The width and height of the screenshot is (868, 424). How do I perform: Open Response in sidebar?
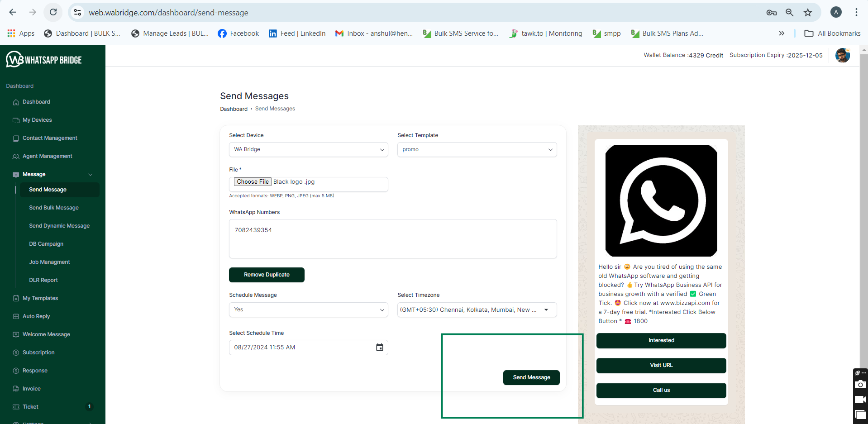tap(35, 371)
